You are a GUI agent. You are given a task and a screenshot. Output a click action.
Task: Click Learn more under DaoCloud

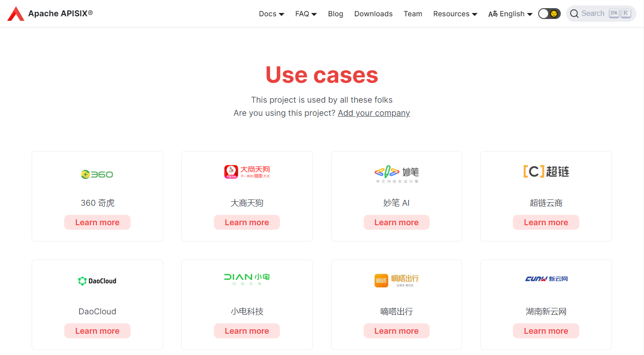pos(97,331)
